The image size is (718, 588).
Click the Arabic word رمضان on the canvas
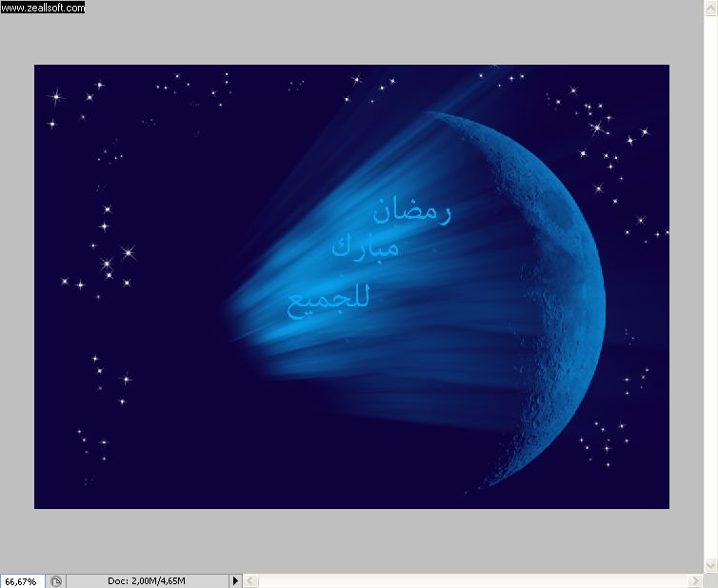pyautogui.click(x=412, y=212)
